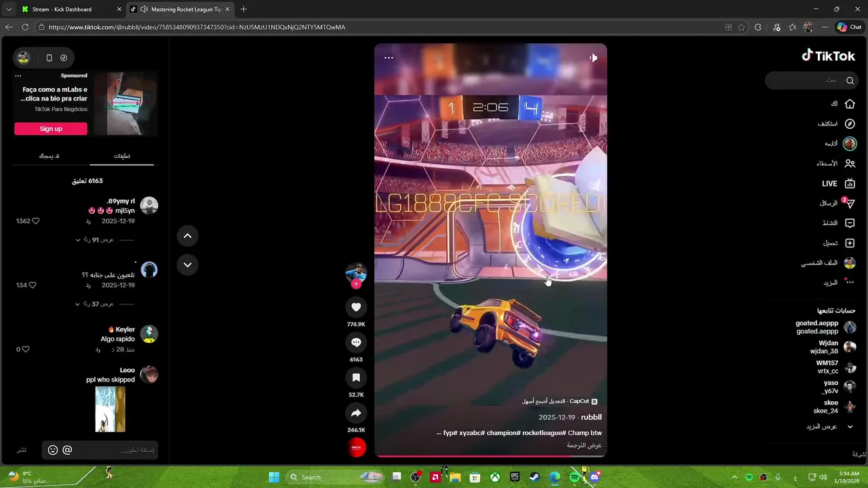Click the Sign up ad button
The image size is (868, 488).
click(x=51, y=129)
